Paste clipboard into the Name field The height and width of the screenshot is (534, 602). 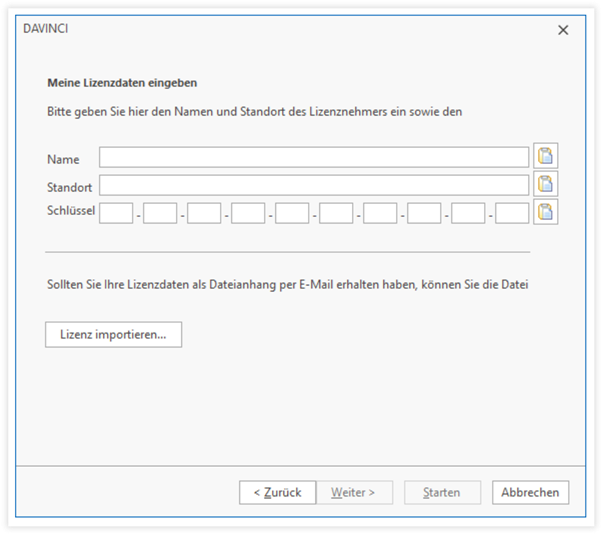click(546, 156)
